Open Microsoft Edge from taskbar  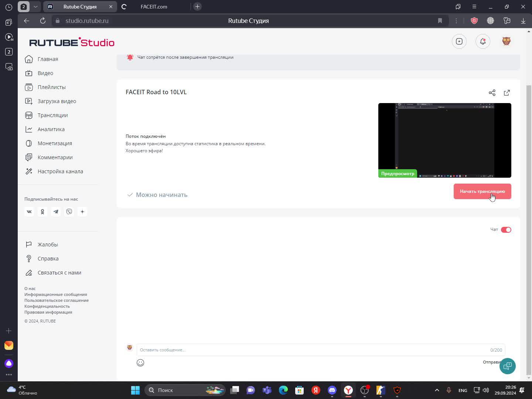coord(283,390)
